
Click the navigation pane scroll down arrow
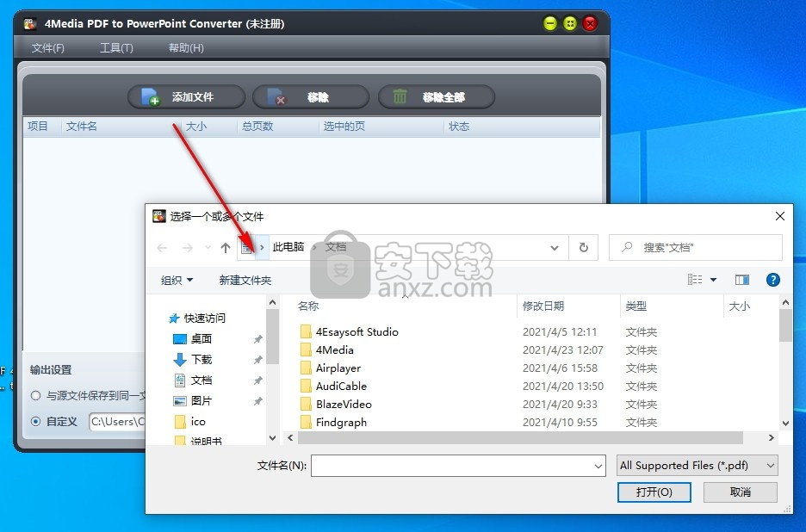(x=272, y=438)
